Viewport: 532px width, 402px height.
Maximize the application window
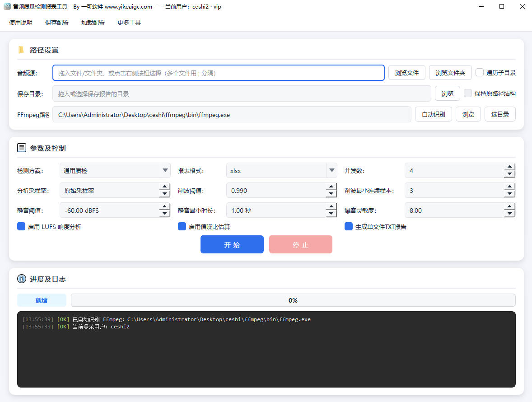click(x=502, y=6)
